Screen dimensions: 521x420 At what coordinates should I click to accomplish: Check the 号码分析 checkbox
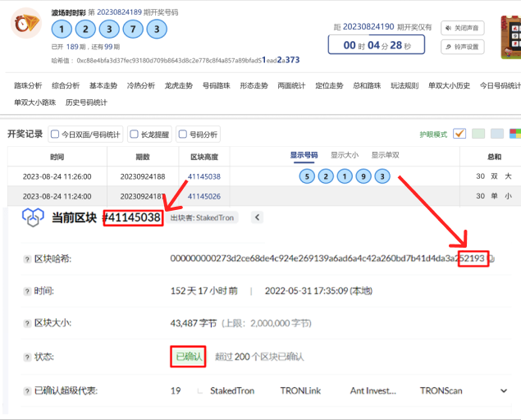click(x=181, y=135)
